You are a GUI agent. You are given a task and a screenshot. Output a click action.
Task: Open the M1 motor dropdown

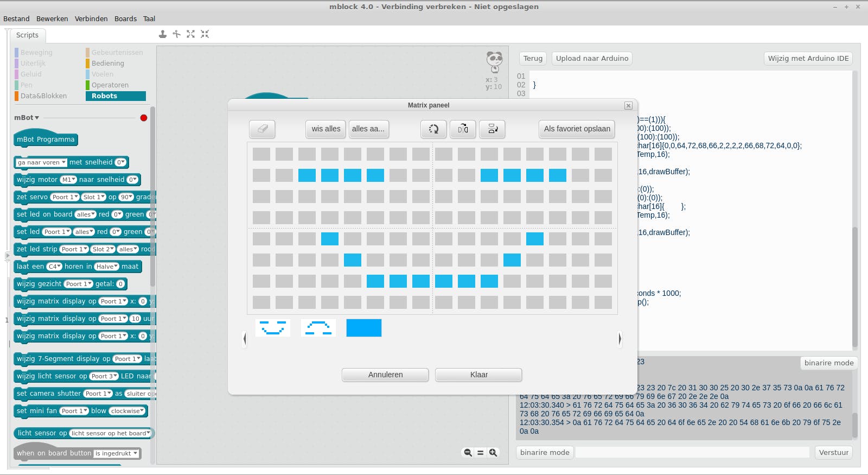pyautogui.click(x=68, y=180)
